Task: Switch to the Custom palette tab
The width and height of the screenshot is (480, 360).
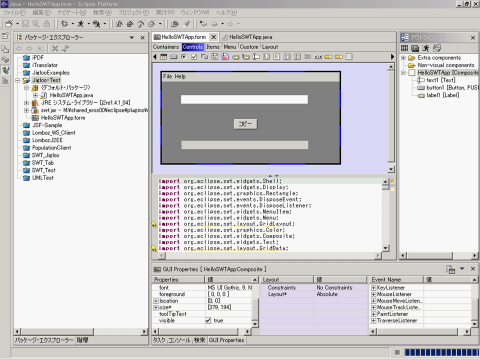Action: [249, 47]
